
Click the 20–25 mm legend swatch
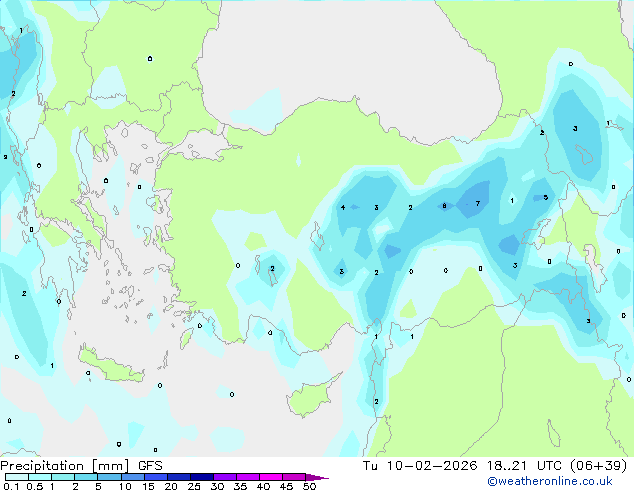pos(179,477)
